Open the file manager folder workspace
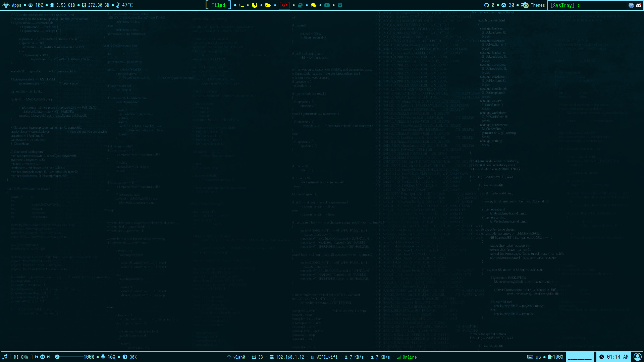This screenshot has width=644, height=362. tap(268, 5)
